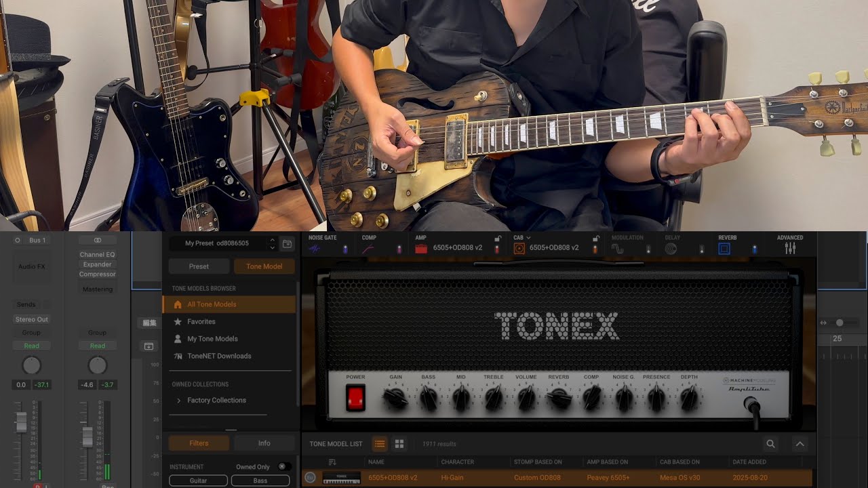
Task: Open the Stereo Out output selector
Action: tap(33, 319)
